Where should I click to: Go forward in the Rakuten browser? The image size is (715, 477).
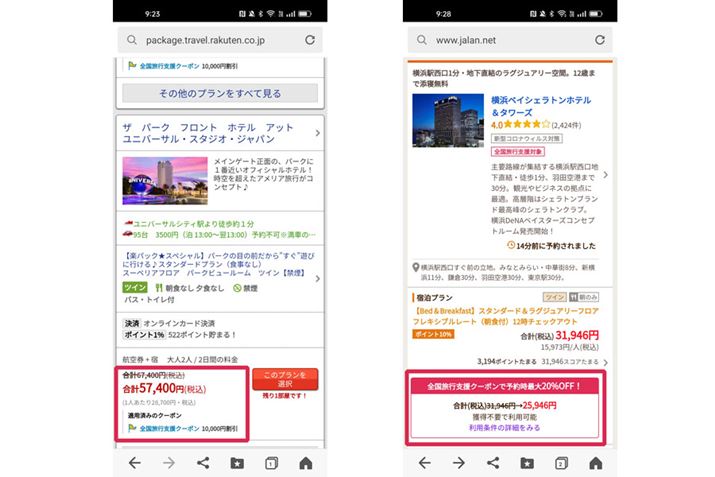169,463
